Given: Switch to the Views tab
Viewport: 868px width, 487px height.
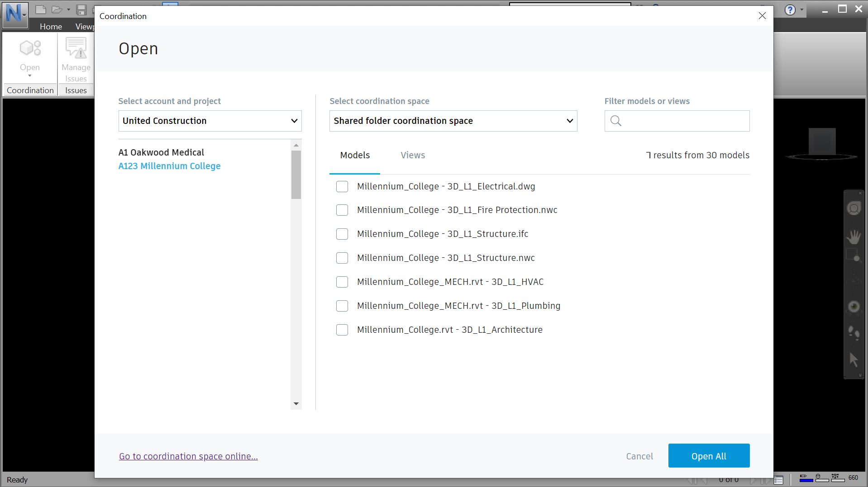Looking at the screenshot, I should click(412, 155).
